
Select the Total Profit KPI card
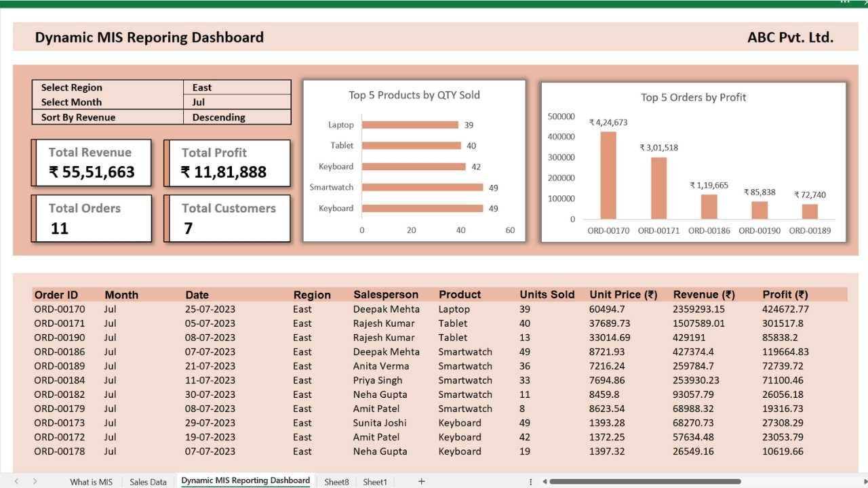[x=227, y=163]
